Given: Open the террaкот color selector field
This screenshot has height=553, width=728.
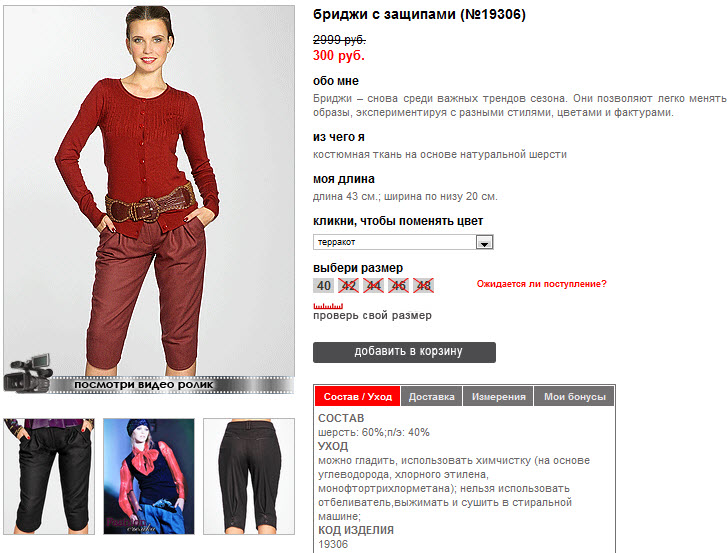Looking at the screenshot, I should pos(403,242).
